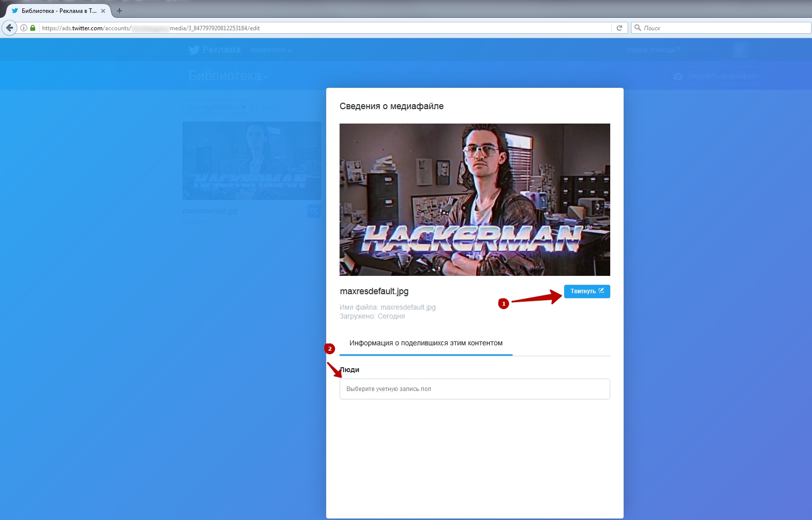Select the Информация о поделившихся этим контентом tab
The height and width of the screenshot is (520, 812).
click(425, 343)
